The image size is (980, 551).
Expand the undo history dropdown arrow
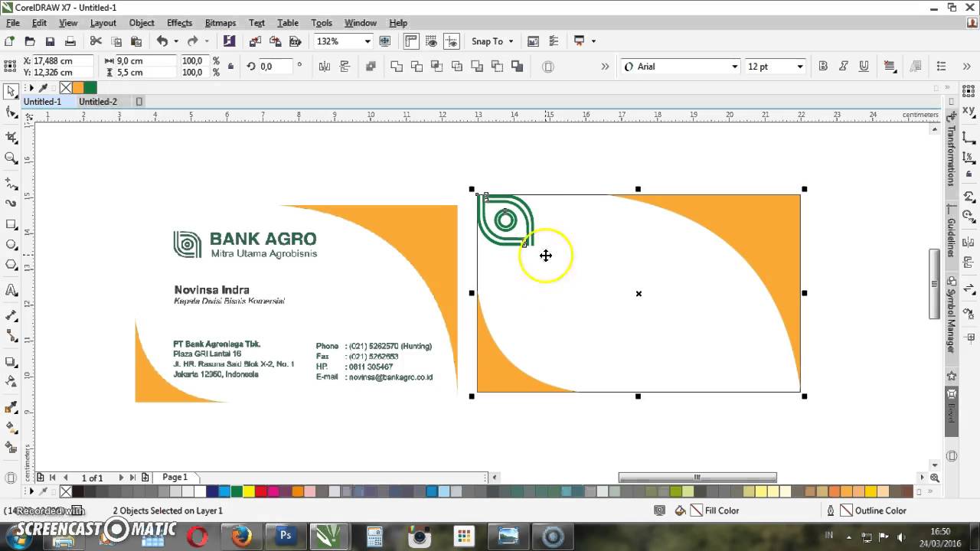pos(176,41)
